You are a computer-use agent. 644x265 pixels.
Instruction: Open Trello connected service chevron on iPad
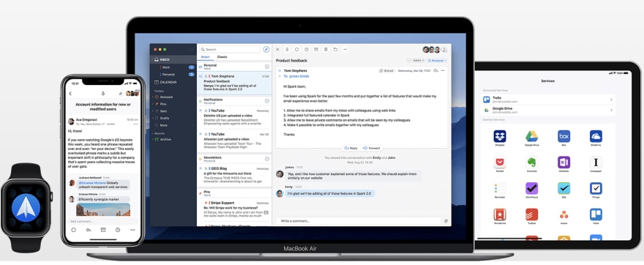click(611, 100)
